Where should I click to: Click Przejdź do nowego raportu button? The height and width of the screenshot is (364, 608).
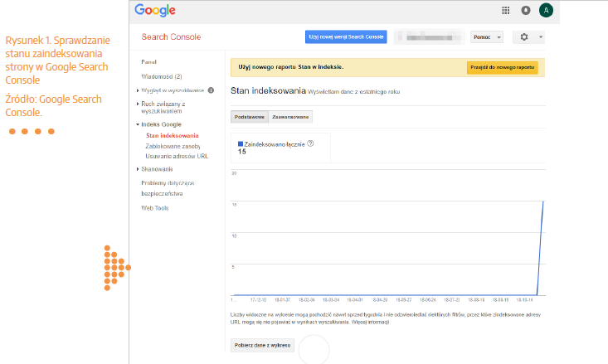tap(502, 67)
